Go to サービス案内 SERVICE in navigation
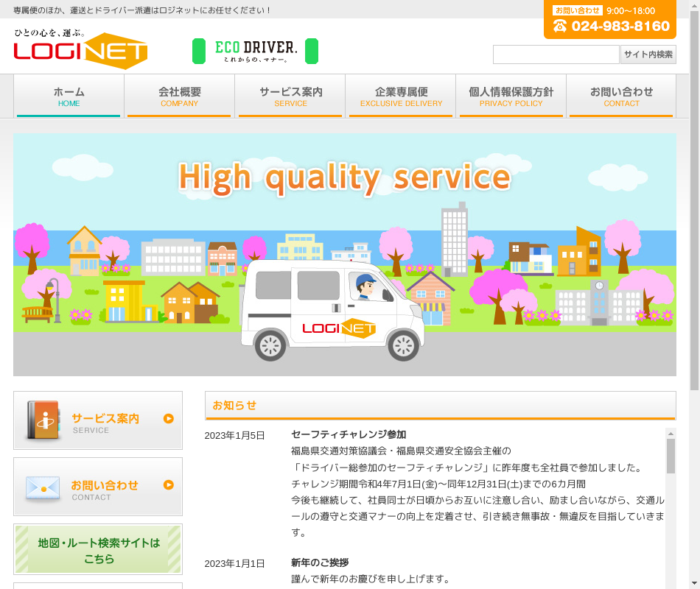The image size is (700, 589). tap(290, 96)
